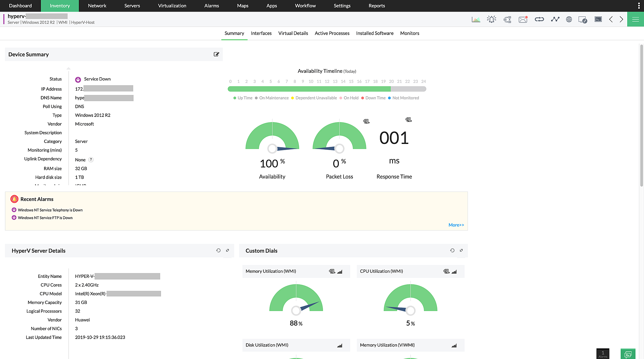Click the remote desktop screen icon
This screenshot has height=359, width=644.
(583, 19)
